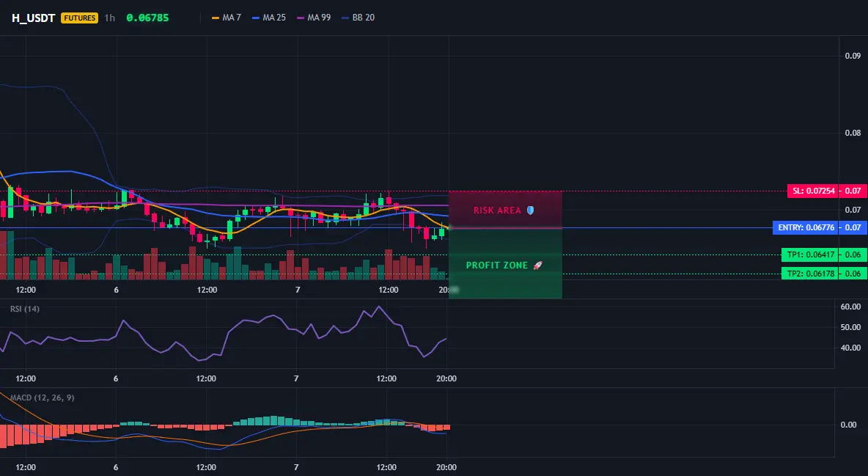Click the 50.00 RSI axis value
Viewport: 868px width, 476px height.
(x=851, y=328)
